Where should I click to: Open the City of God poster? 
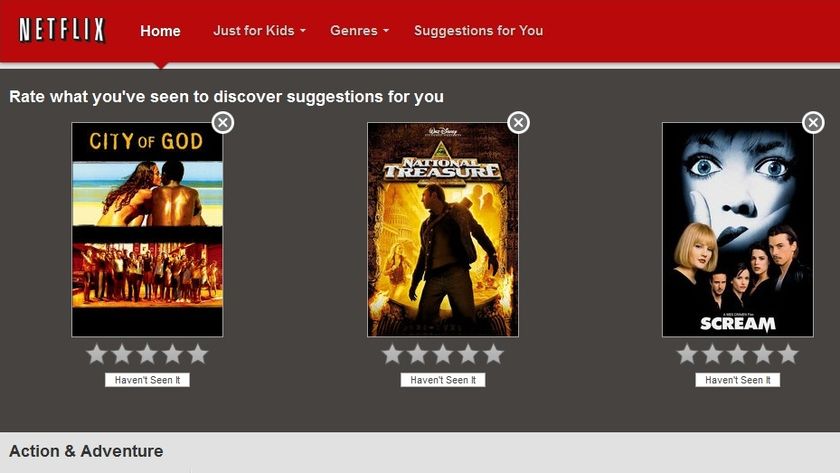pos(147,230)
